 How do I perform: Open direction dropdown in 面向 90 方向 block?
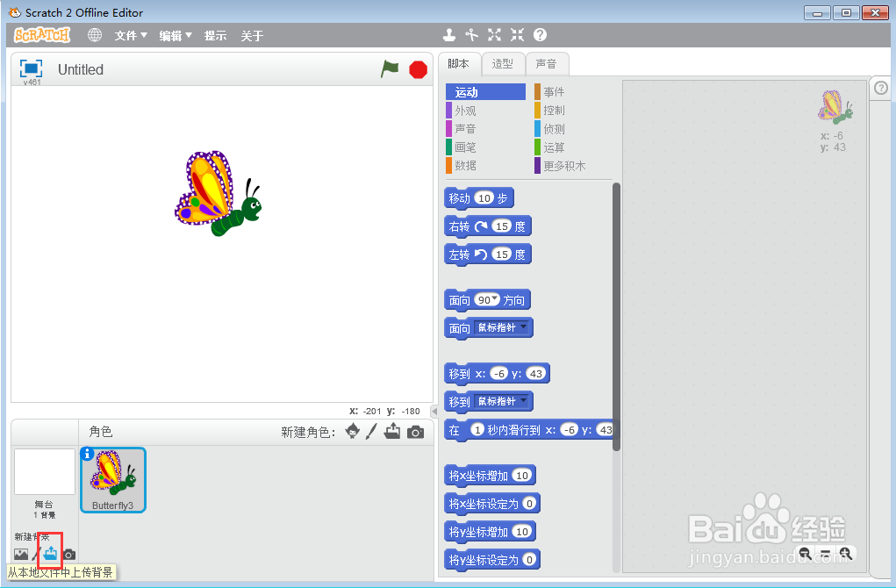pyautogui.click(x=495, y=298)
